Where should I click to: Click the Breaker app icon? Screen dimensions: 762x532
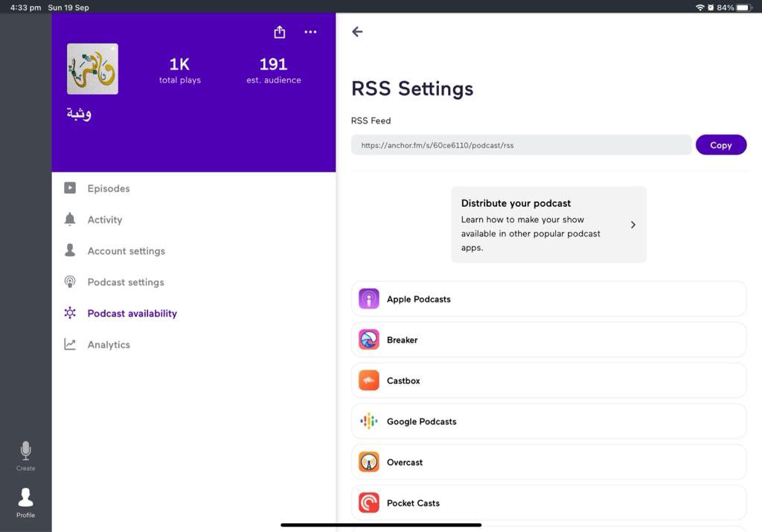click(x=369, y=339)
